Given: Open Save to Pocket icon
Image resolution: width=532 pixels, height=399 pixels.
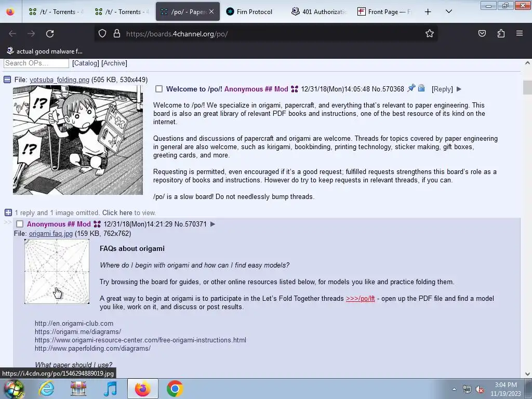Looking at the screenshot, I should [x=482, y=33].
